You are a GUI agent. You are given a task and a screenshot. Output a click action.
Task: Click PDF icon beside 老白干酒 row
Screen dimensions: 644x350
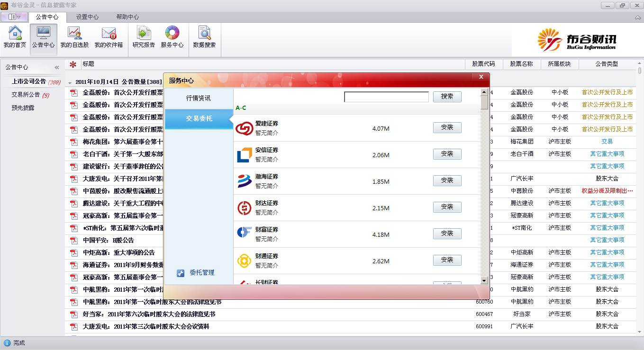[73, 154]
